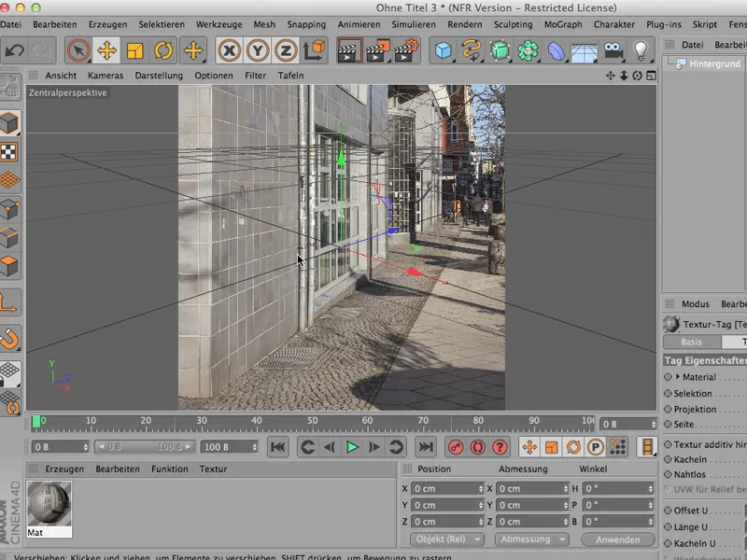Image resolution: width=747 pixels, height=560 pixels.
Task: Select the Live Selection tool
Action: click(x=78, y=50)
